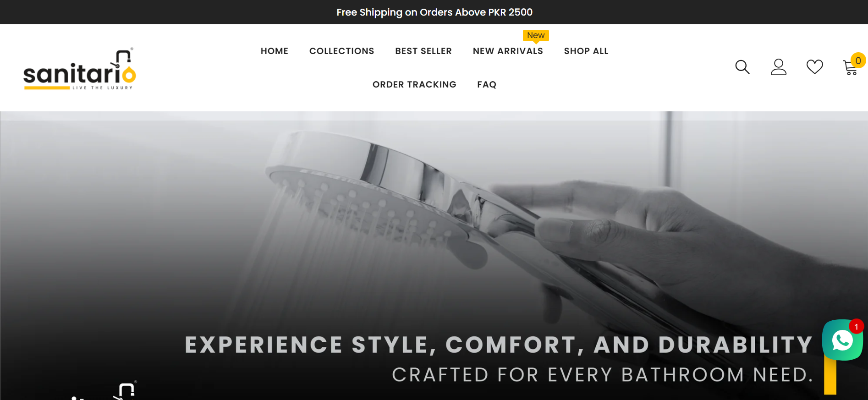The image size is (868, 400).
Task: Open New Arrivals page
Action: coord(508,51)
